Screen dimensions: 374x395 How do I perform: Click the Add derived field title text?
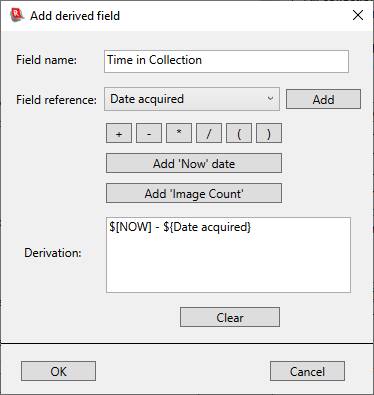coord(75,16)
